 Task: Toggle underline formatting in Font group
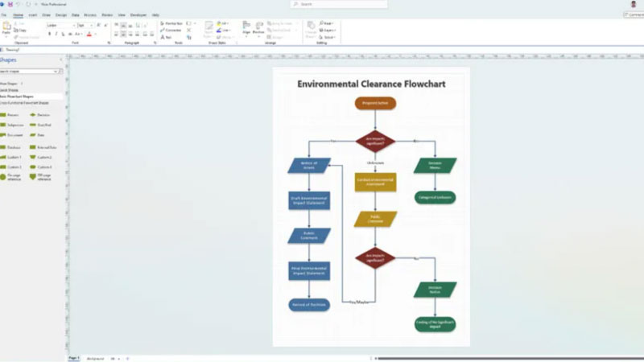coord(63,34)
